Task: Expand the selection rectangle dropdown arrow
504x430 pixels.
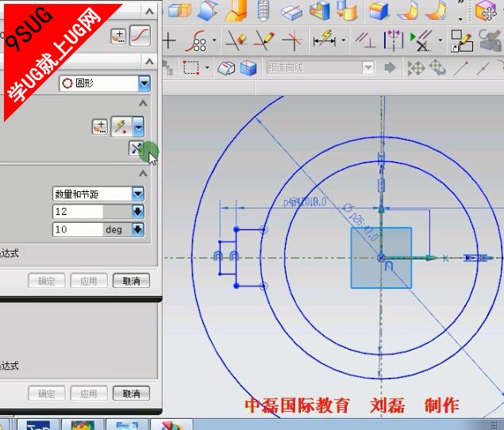Action: (x=207, y=67)
